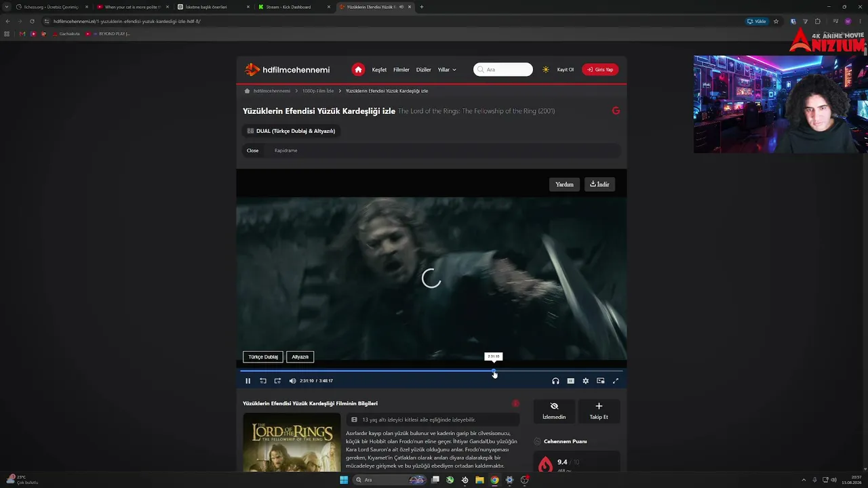Switch to the 'When your cat is more polite' tab
Image resolution: width=868 pixels, height=488 pixels.
[x=132, y=7]
